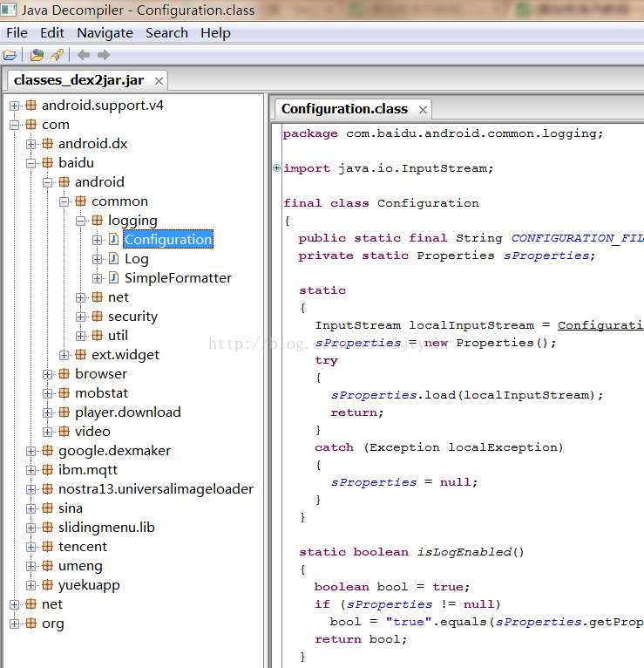Select SimpleFormatter in the tree

pos(178,278)
